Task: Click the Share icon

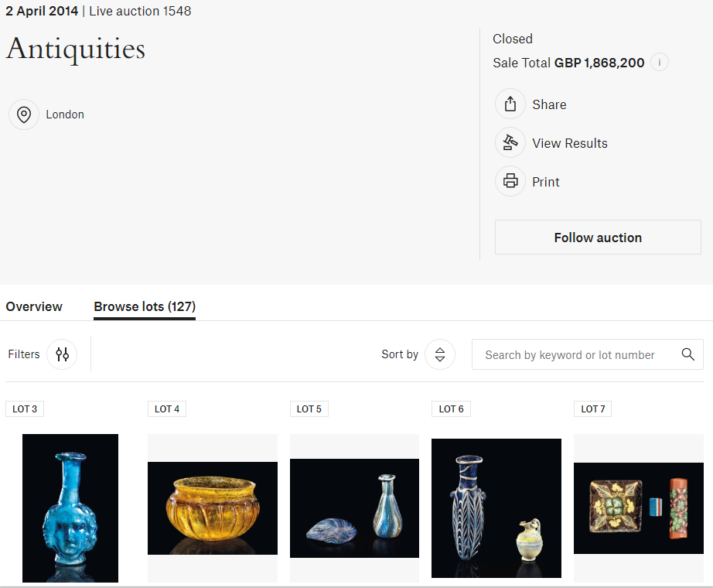Action: pos(510,104)
